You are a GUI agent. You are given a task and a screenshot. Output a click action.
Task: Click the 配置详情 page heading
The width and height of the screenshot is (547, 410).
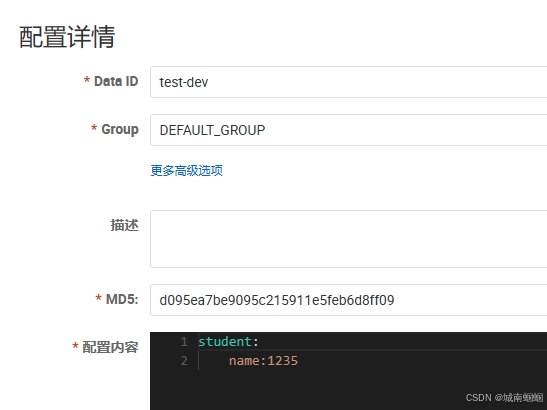[x=67, y=37]
